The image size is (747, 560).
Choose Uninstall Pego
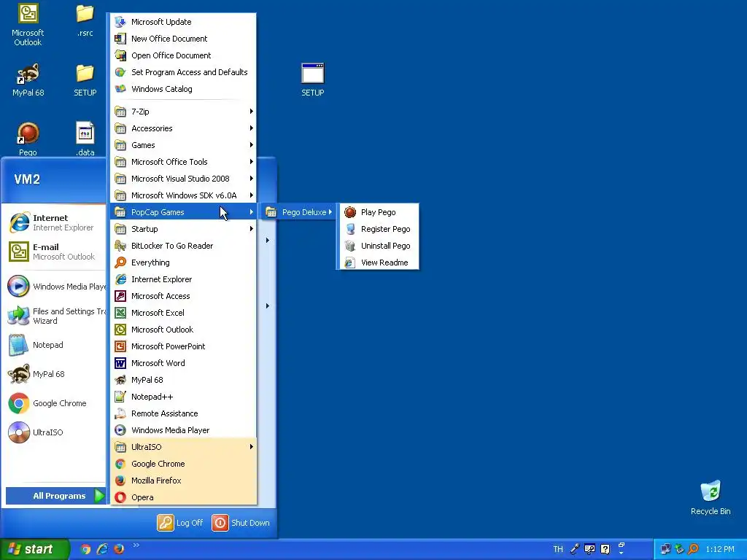coord(379,246)
